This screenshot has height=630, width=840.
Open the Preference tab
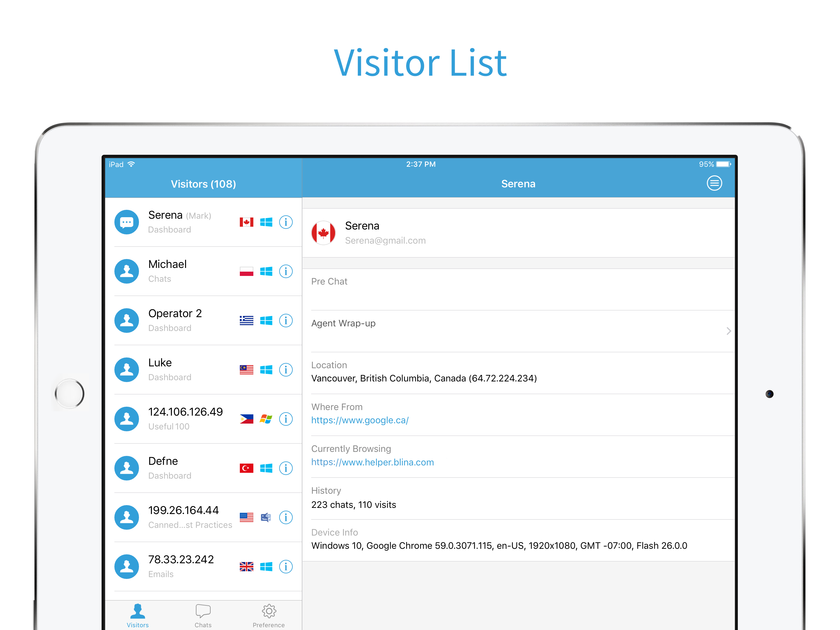(268, 616)
